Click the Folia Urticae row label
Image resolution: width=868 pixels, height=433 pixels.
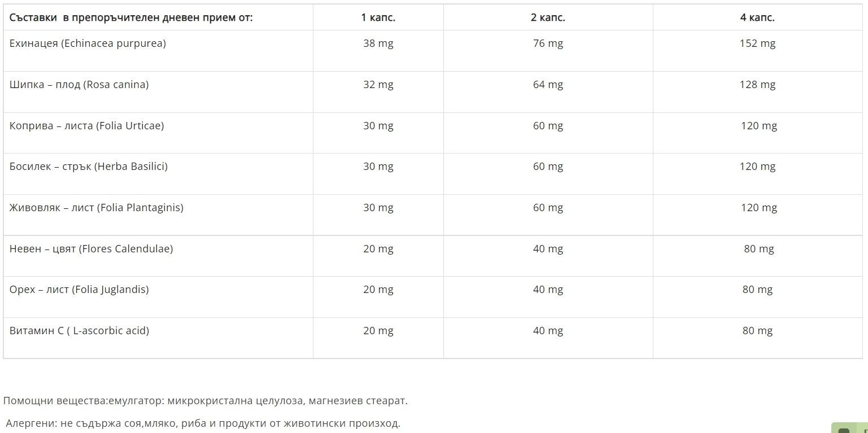point(86,126)
